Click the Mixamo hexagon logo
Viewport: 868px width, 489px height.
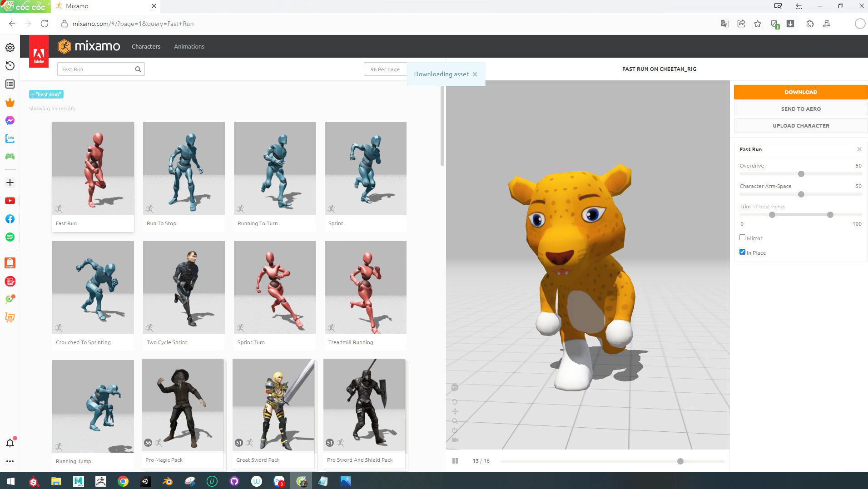(x=64, y=46)
